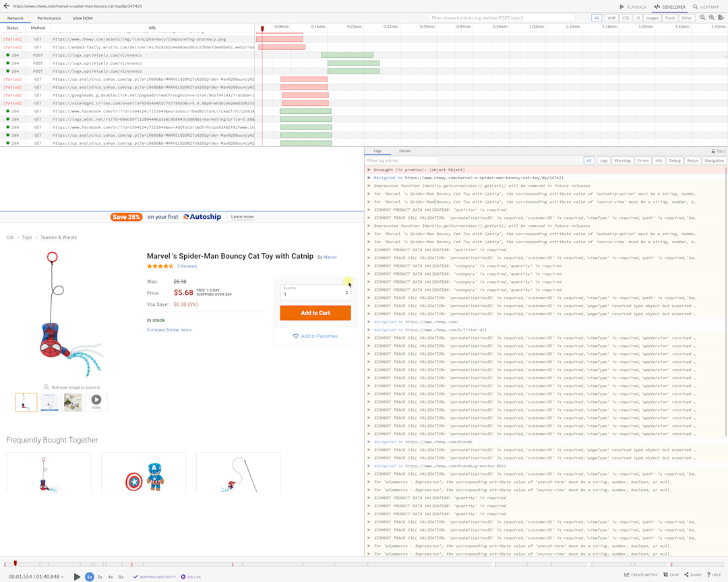The image size is (728, 582).
Task: Zoom in the network timeline
Action: click(x=712, y=18)
